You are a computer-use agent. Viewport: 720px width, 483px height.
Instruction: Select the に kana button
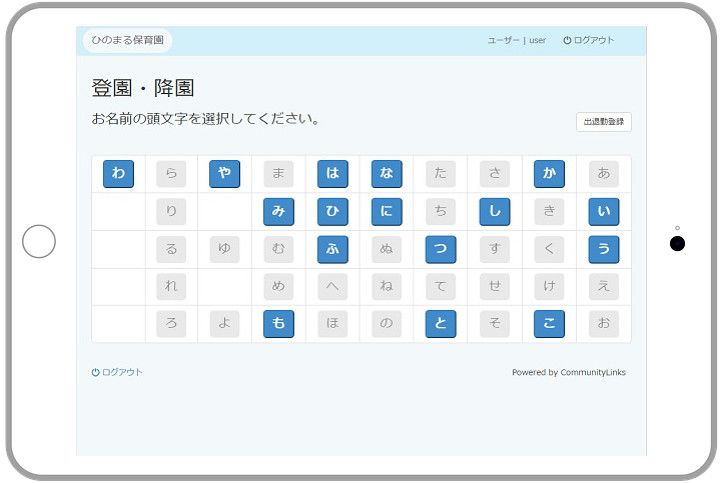[x=387, y=212]
